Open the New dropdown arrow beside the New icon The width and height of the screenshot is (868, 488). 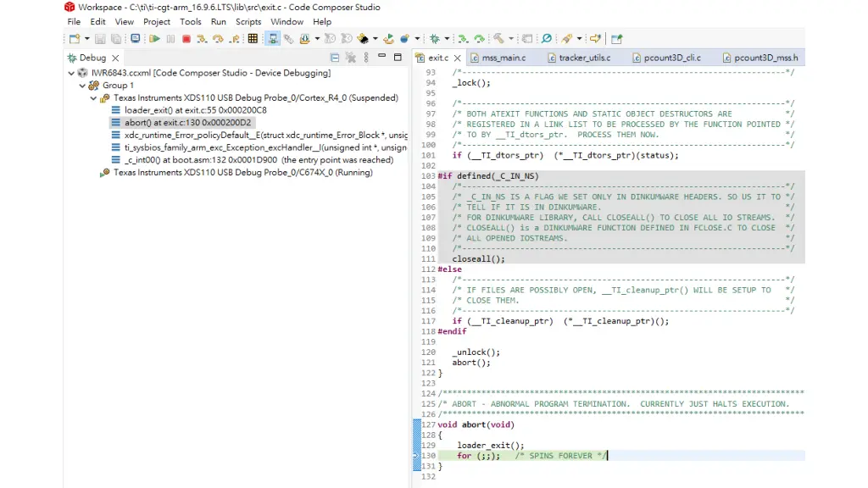(x=87, y=39)
